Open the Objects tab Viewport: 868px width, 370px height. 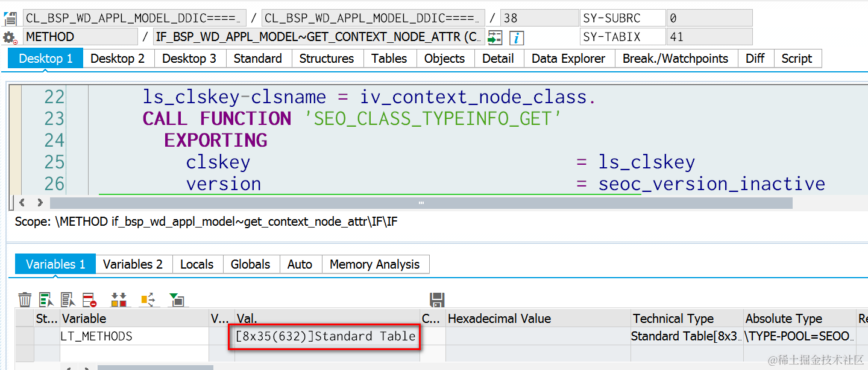444,59
